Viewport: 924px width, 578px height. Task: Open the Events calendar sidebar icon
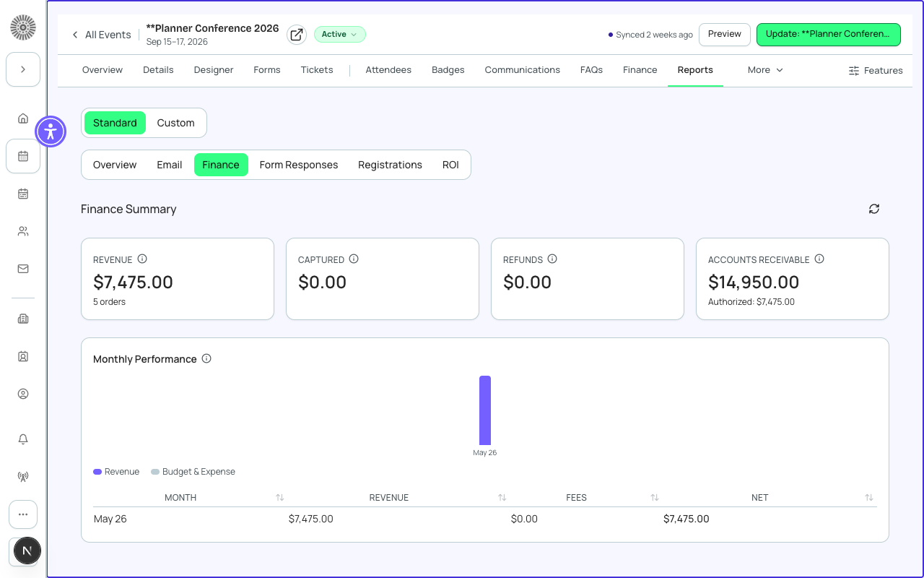(x=23, y=156)
